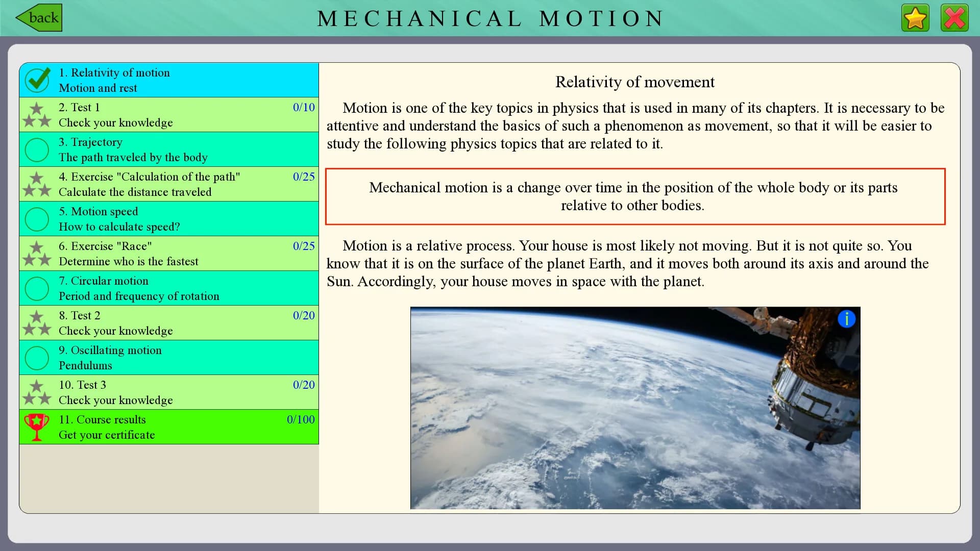The image size is (980, 551).
Task: Open 6. Exercise Race
Action: tap(169, 254)
